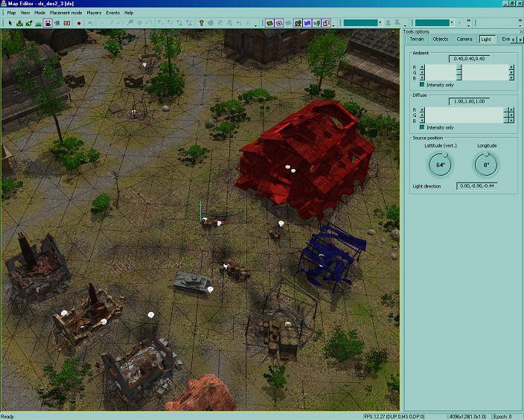Click the pirate skull toolbar icon
This screenshot has height=420, width=524.
pos(48,23)
